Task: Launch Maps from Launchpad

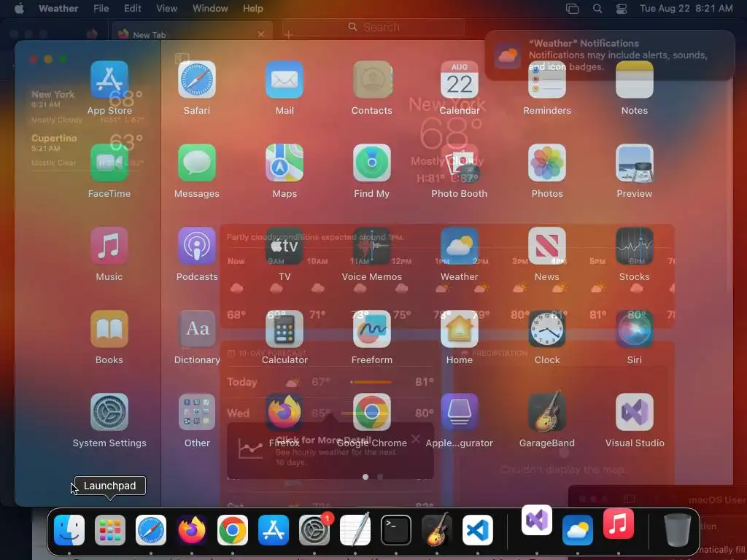Action: coord(285,163)
